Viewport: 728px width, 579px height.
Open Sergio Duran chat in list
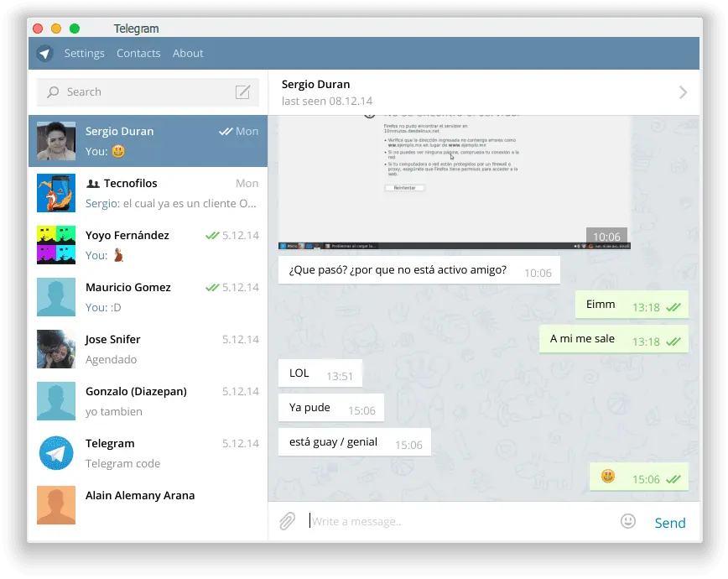coord(148,141)
